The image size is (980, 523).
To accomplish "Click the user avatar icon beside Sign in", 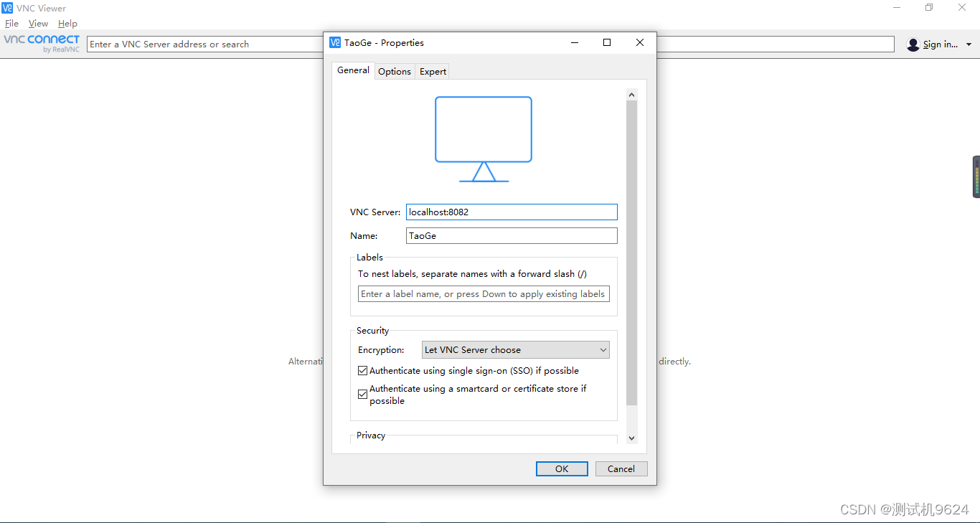I will pyautogui.click(x=913, y=44).
